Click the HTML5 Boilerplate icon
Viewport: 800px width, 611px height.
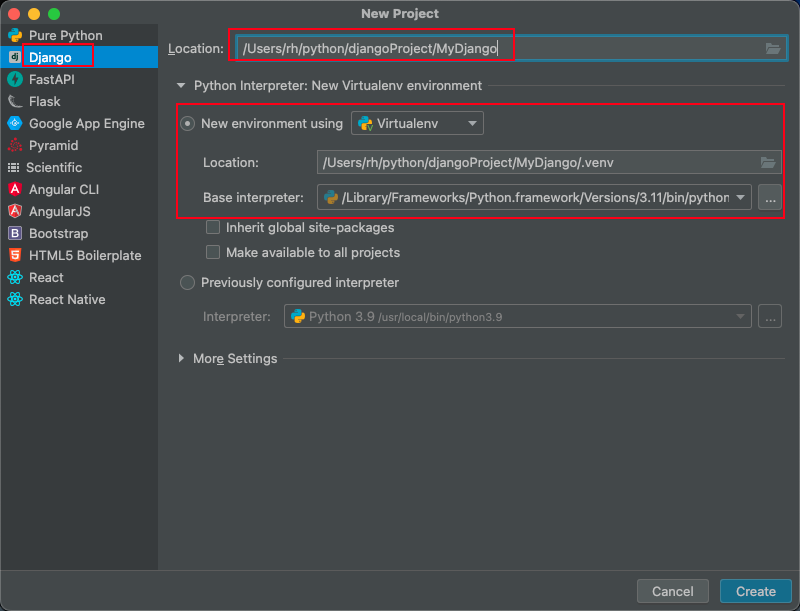coord(15,255)
